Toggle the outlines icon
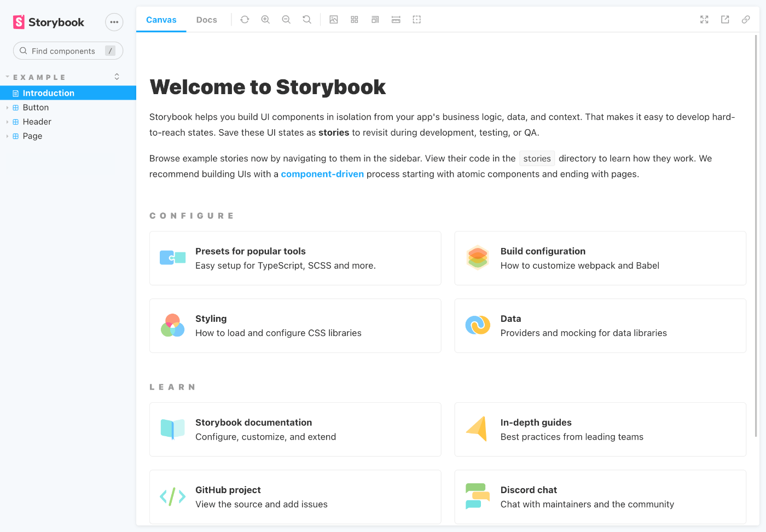 pos(417,20)
